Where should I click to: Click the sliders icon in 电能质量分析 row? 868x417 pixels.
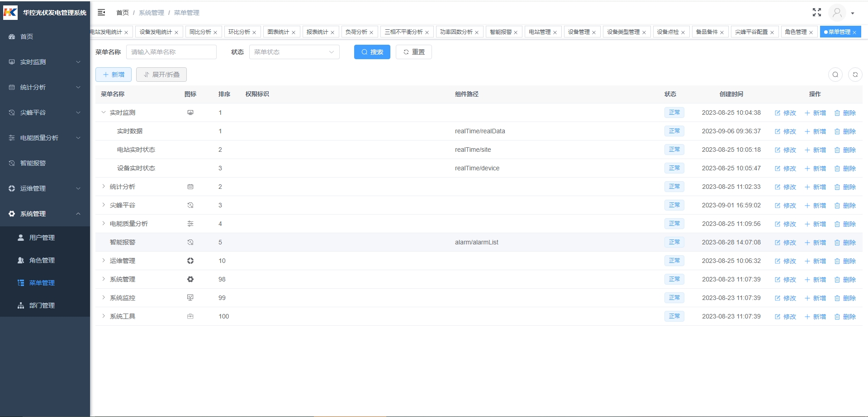[x=190, y=224]
